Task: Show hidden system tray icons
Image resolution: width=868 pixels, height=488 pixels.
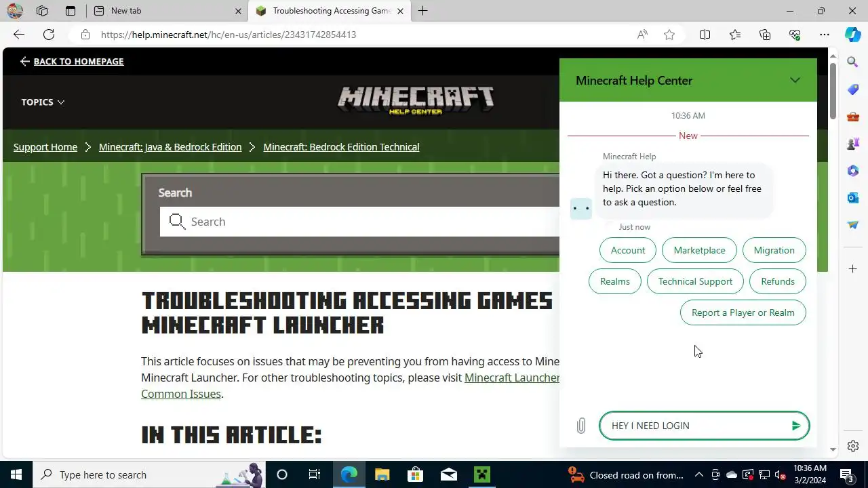Action: pos(698,474)
